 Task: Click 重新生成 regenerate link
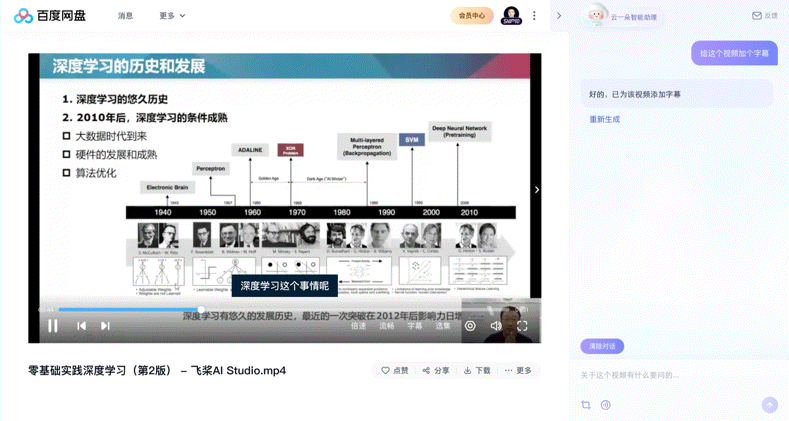[604, 119]
